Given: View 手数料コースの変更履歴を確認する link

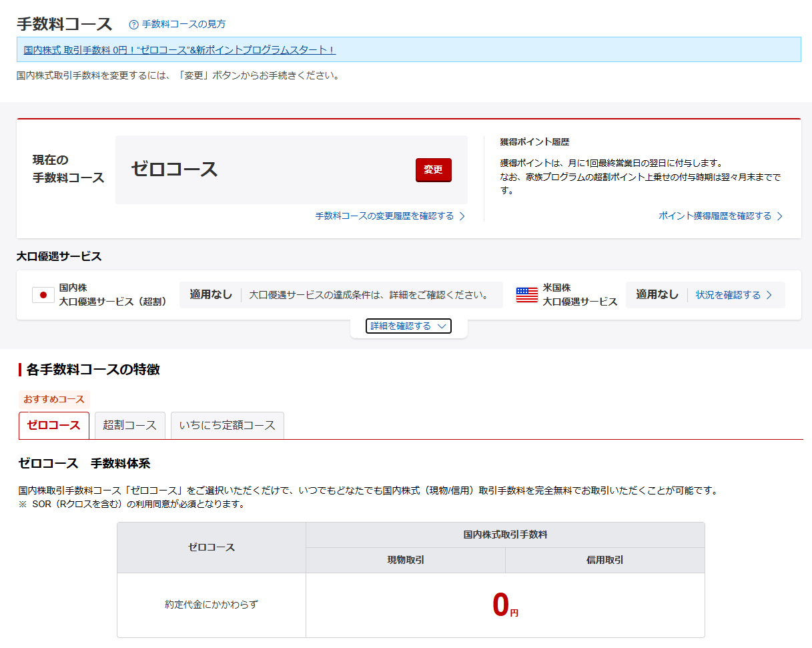Looking at the screenshot, I should coord(384,216).
